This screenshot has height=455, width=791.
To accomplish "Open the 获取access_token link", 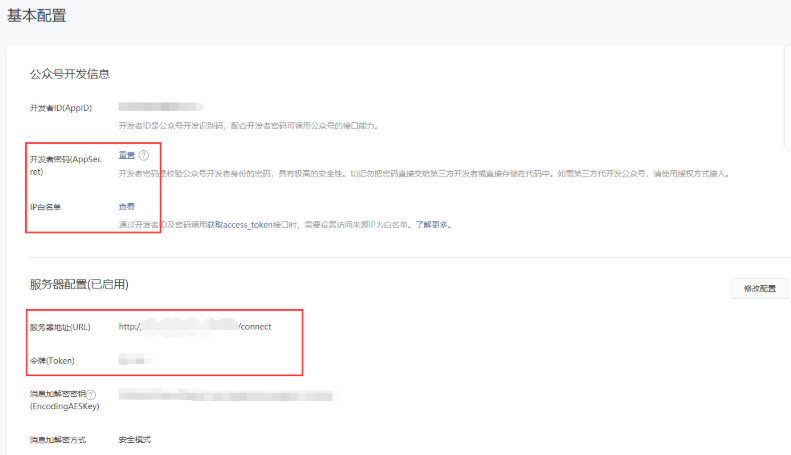I will pyautogui.click(x=240, y=224).
